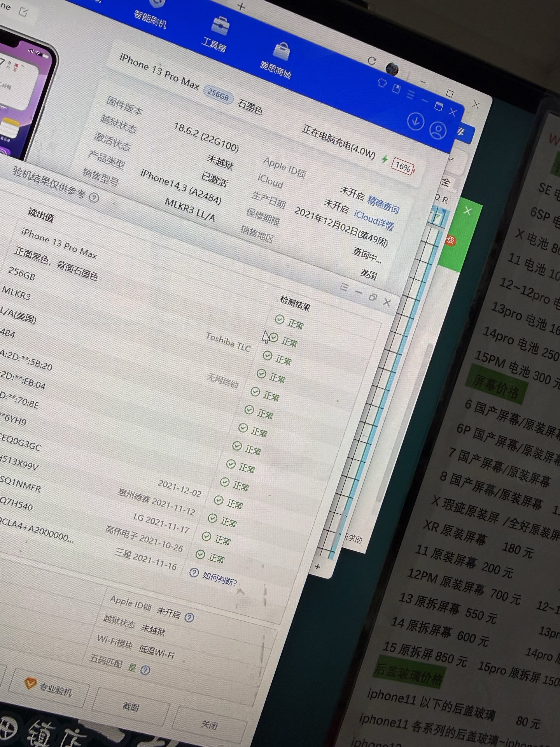
Task: Click the help icon beside 五码匹配
Action: pyautogui.click(x=145, y=670)
